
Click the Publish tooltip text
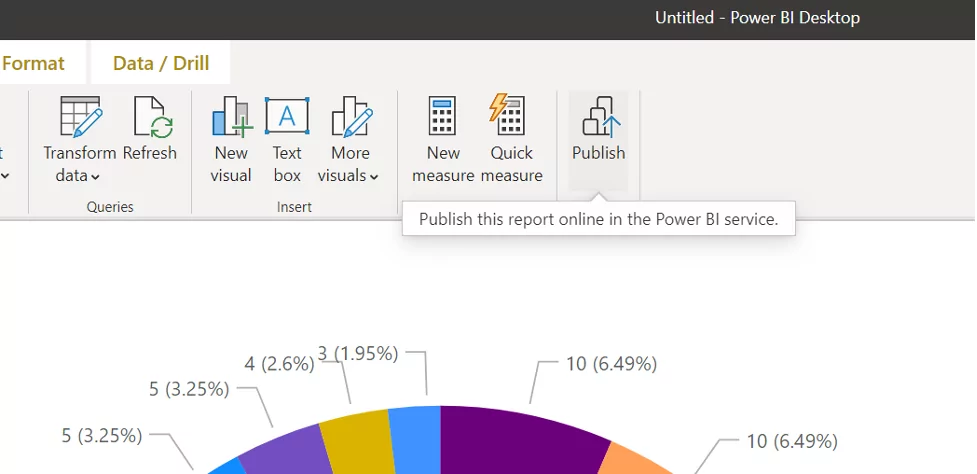tap(599, 219)
